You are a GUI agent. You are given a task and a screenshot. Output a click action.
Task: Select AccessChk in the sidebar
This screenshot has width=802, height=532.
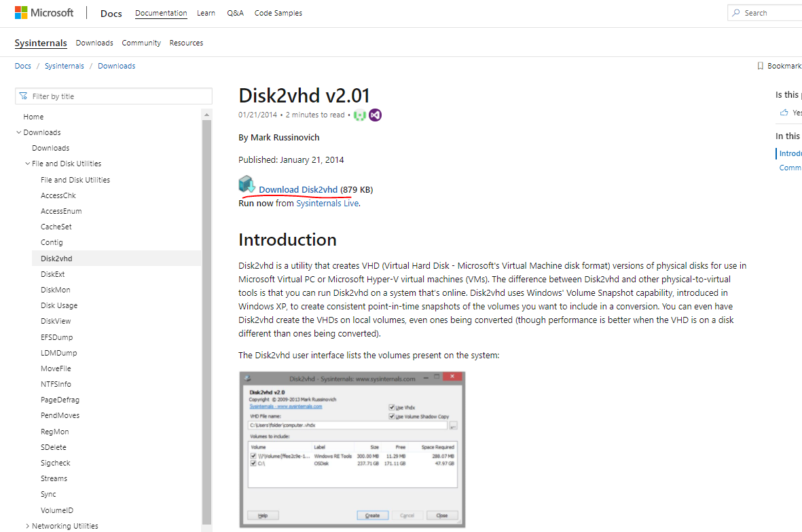pos(58,195)
